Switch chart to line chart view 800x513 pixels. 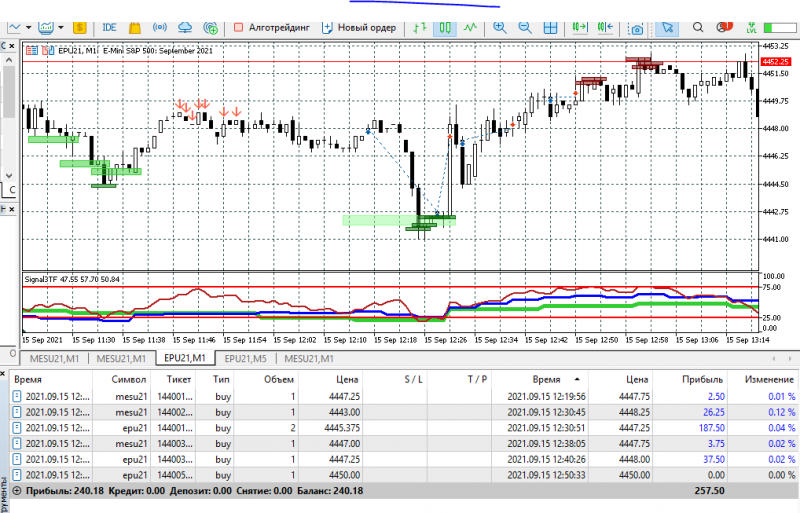click(x=470, y=28)
